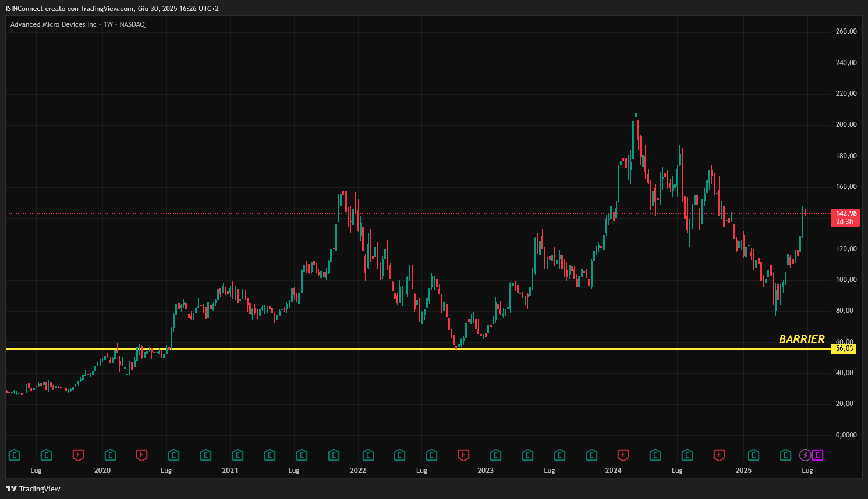The width and height of the screenshot is (868, 499).
Task: Click the 180,00 price axis label
Action: [846, 156]
